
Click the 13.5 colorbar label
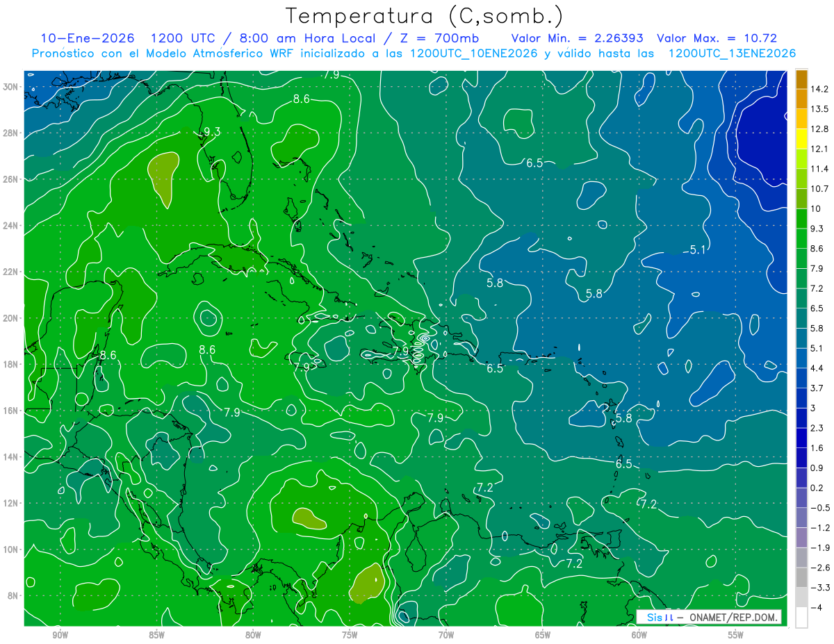point(819,109)
